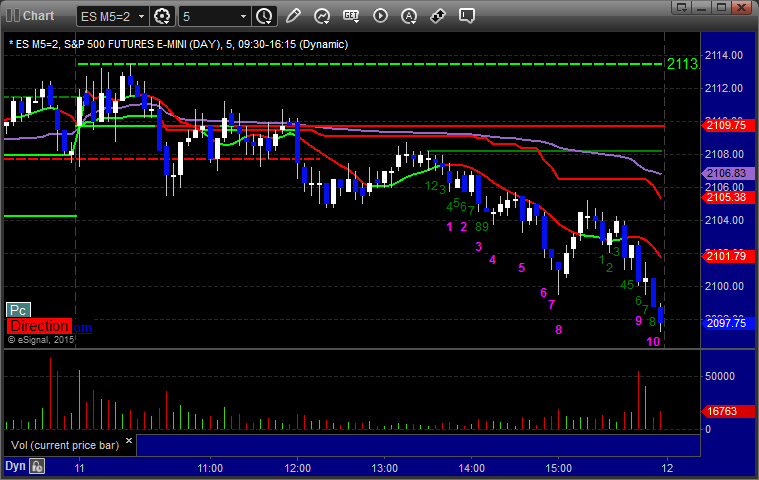759x480 pixels.
Task: Open the studies chart-line icon menu
Action: pyautogui.click(x=322, y=16)
